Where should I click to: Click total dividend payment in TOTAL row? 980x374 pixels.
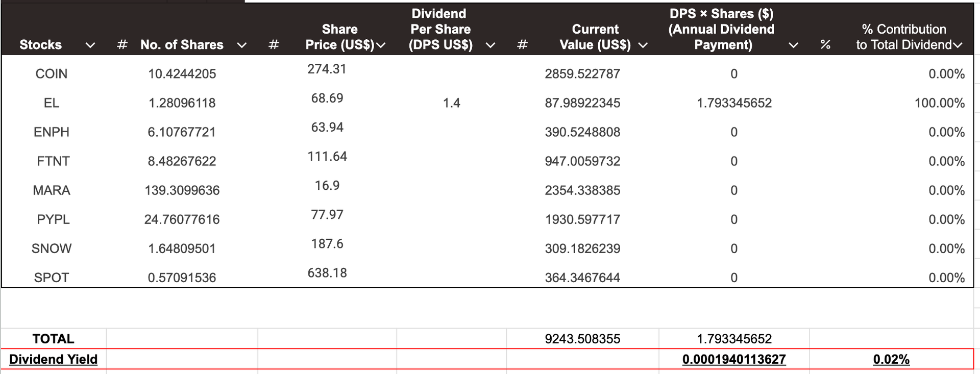(x=734, y=339)
